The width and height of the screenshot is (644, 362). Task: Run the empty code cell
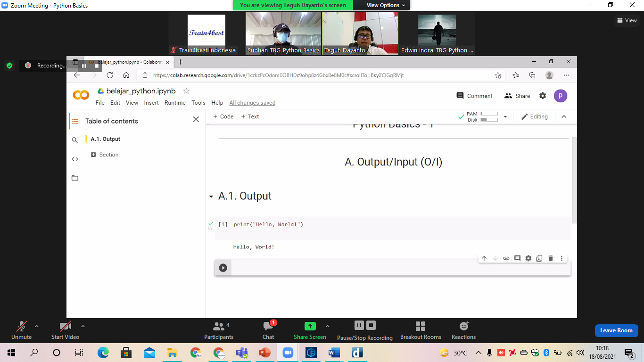click(x=223, y=268)
